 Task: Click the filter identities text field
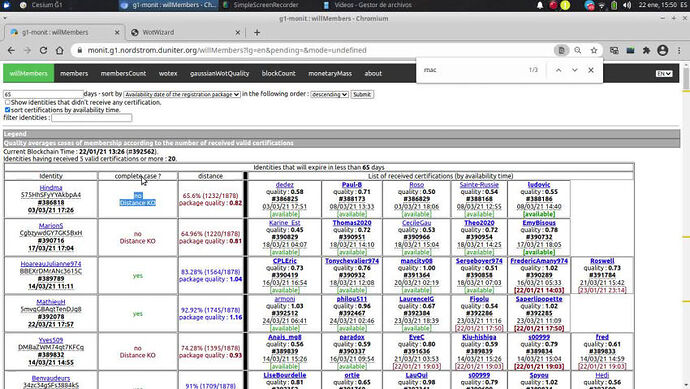click(92, 118)
